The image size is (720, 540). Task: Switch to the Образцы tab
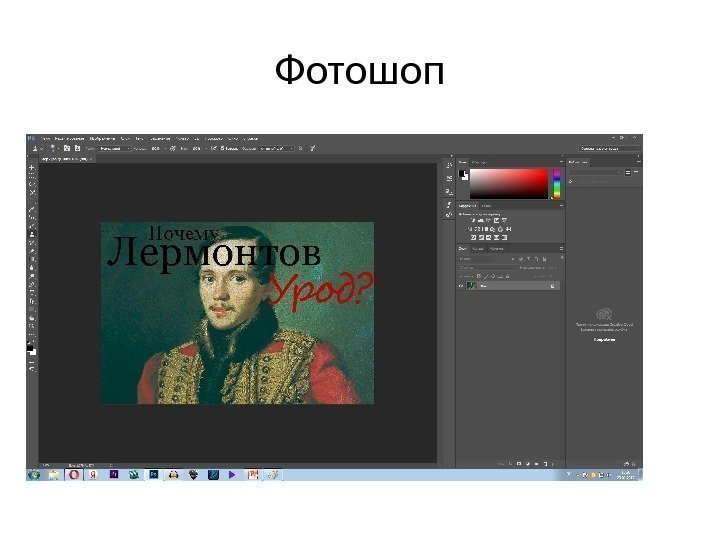click(x=479, y=162)
